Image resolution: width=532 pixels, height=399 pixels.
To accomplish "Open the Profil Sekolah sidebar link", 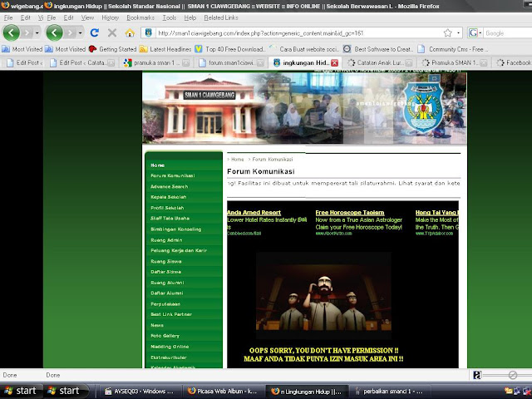I will click(167, 208).
